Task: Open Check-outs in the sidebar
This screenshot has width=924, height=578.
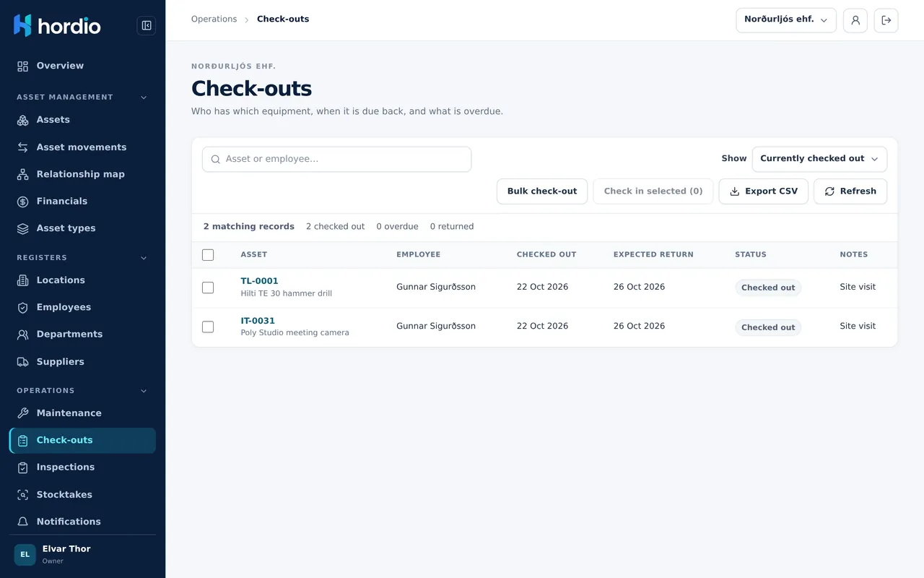Action: click(x=82, y=441)
